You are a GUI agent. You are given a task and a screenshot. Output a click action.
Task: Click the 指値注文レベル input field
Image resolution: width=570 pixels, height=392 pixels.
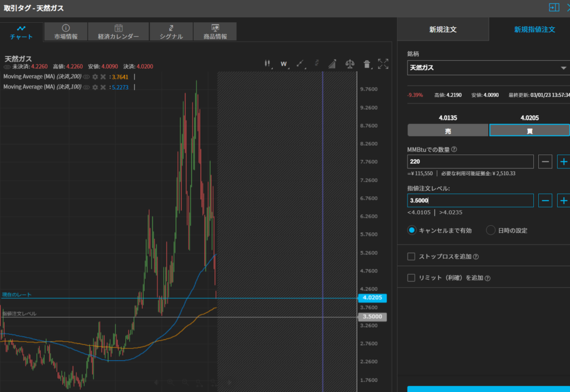point(470,200)
